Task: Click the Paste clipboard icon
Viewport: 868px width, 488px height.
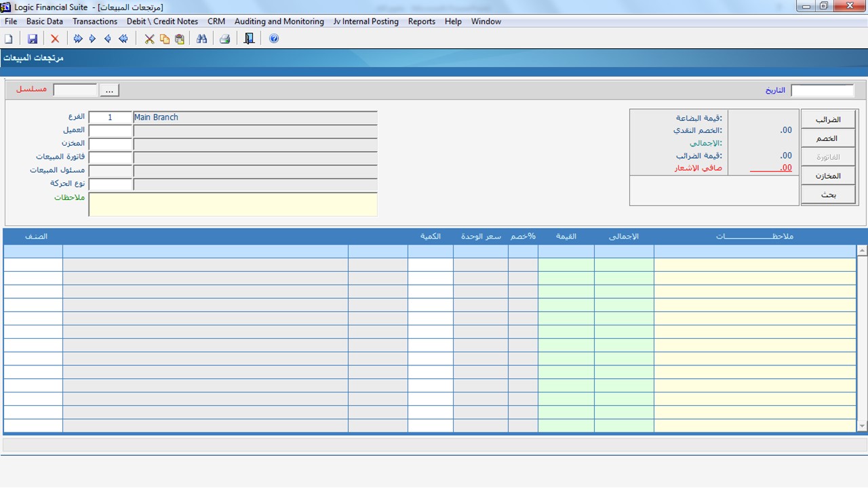Action: pyautogui.click(x=180, y=39)
